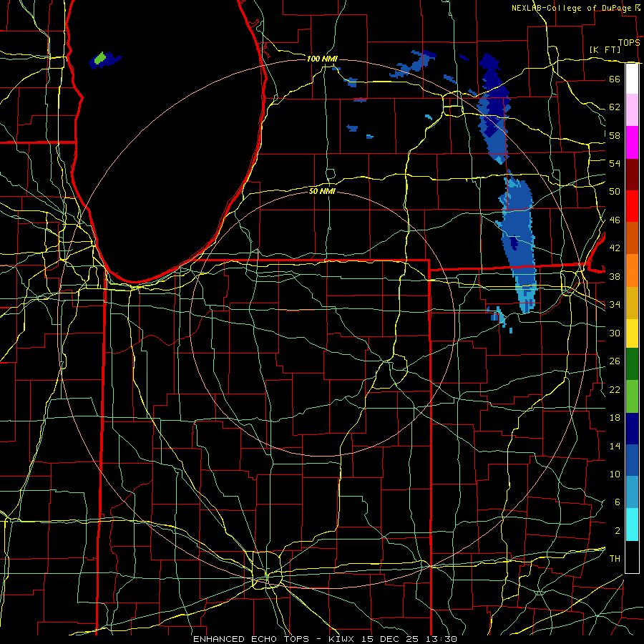Select the cyan legend swatch near 2
Screen dimensions: 644x644
click(x=632, y=525)
